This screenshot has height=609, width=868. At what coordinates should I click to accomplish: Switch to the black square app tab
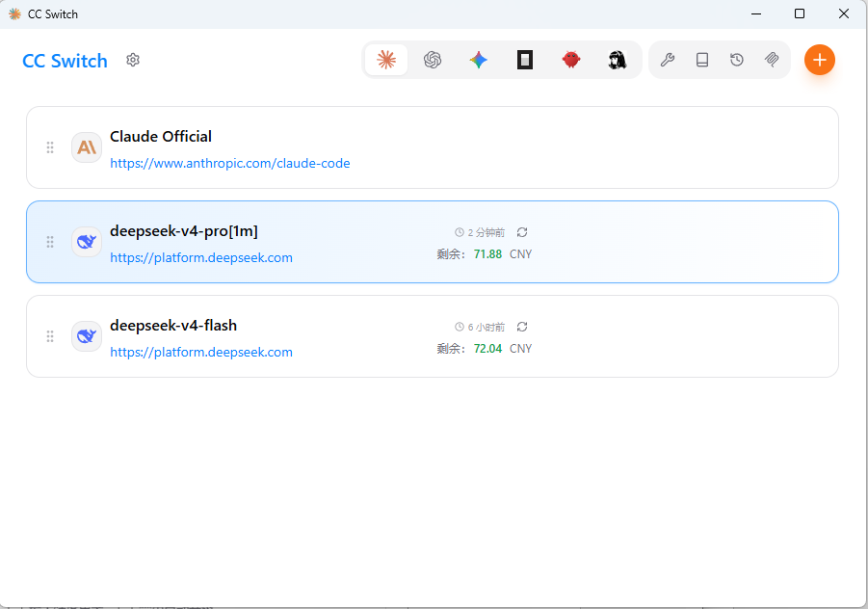click(525, 60)
